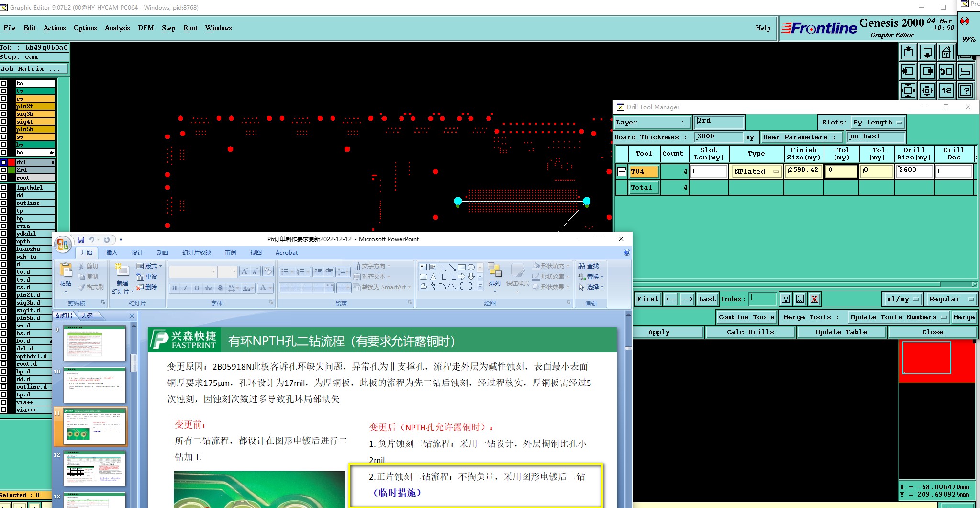Open the font name dropdown in PowerPoint

click(213, 271)
